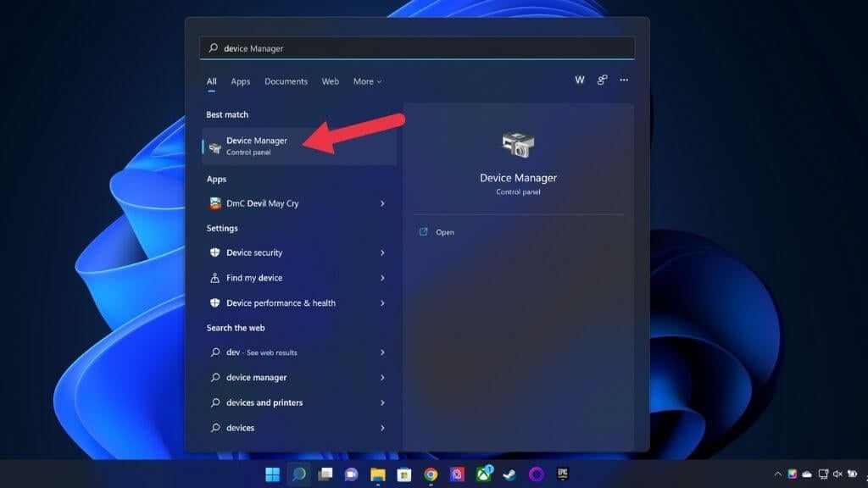Expand DmC Devil May Cry result arrow
This screenshot has height=488, width=868.
(x=382, y=203)
